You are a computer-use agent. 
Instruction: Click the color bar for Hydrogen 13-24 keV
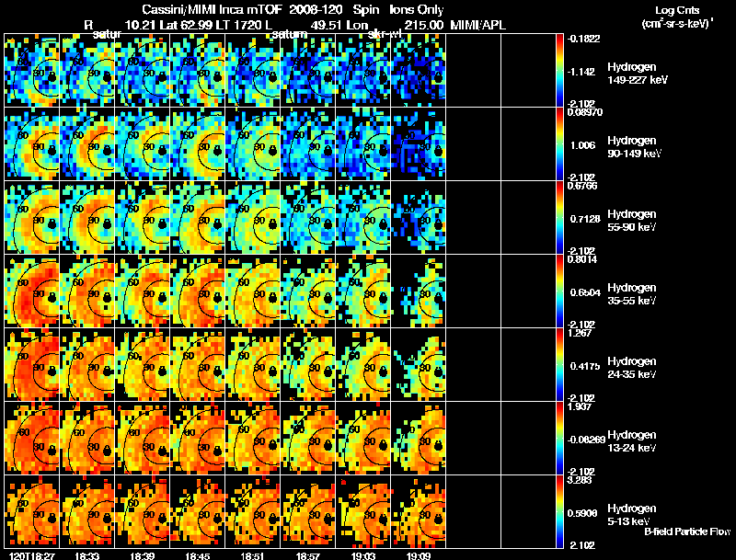[x=559, y=439]
